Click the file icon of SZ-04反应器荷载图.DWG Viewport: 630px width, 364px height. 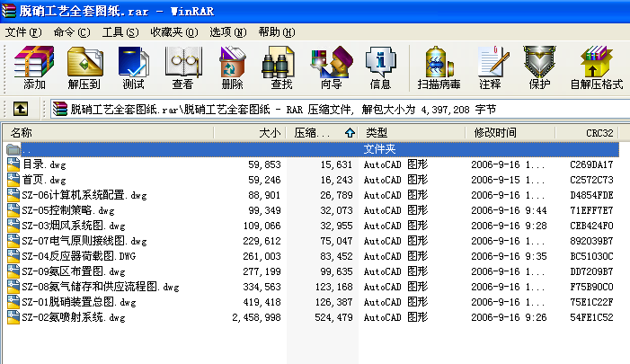[x=13, y=255]
